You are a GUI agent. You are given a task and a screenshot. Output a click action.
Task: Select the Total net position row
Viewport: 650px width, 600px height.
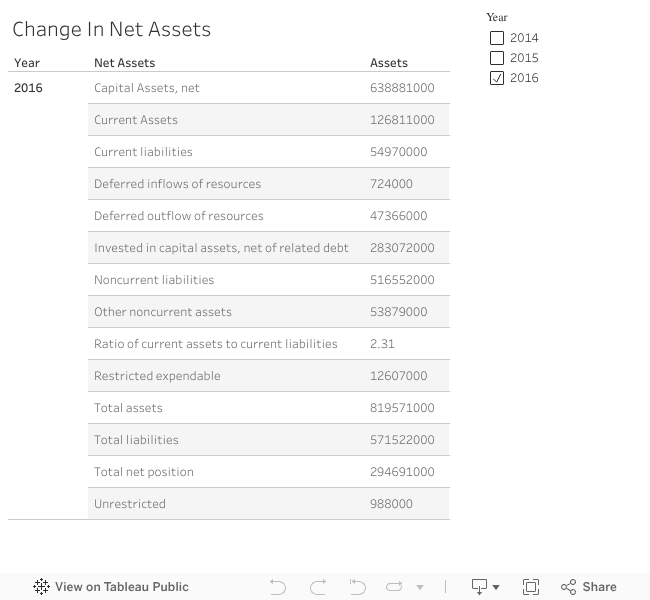pyautogui.click(x=144, y=472)
